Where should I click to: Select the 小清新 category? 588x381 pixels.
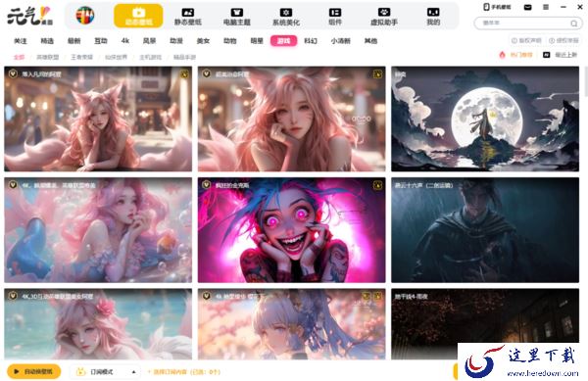point(340,41)
